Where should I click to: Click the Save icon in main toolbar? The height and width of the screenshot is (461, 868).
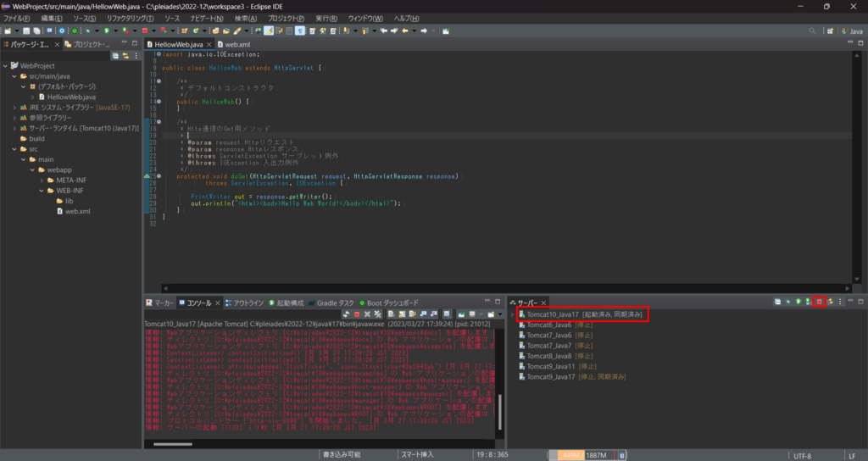tap(25, 31)
